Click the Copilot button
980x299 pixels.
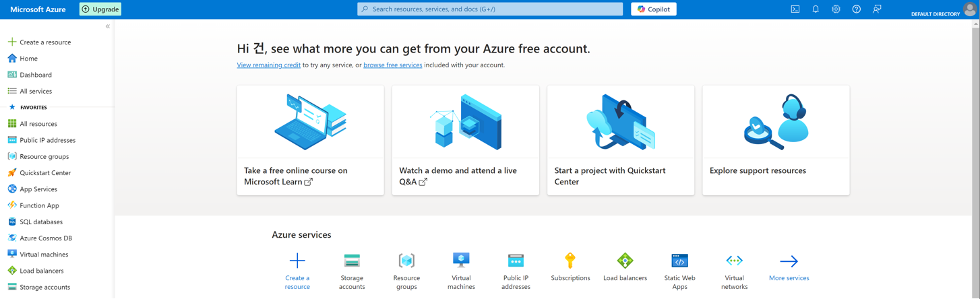pyautogui.click(x=654, y=9)
